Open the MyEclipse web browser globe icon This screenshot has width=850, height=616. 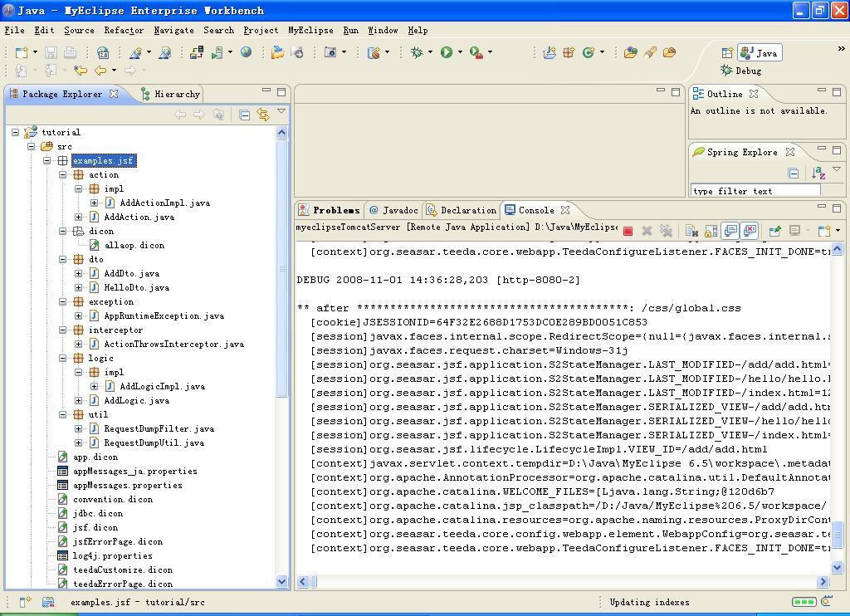click(x=246, y=52)
